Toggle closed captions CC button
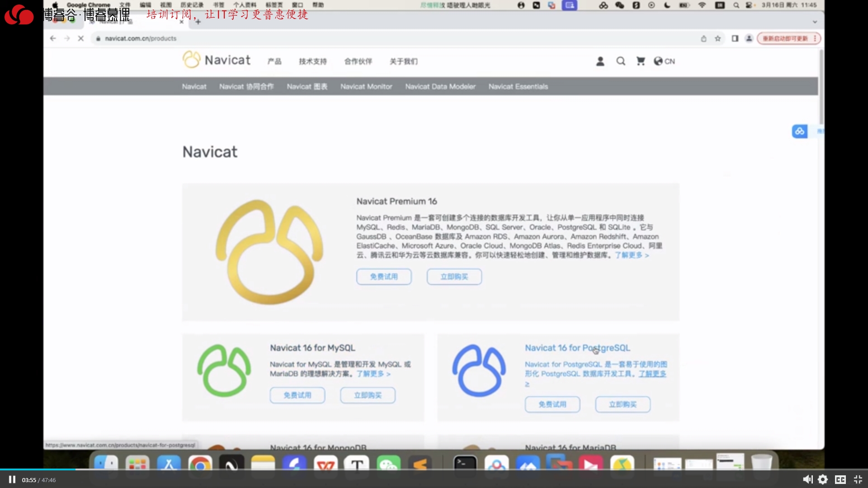This screenshot has width=868, height=488. click(x=840, y=479)
